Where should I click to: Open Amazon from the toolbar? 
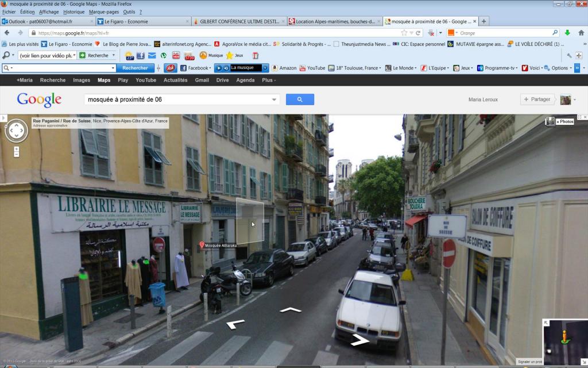point(284,68)
